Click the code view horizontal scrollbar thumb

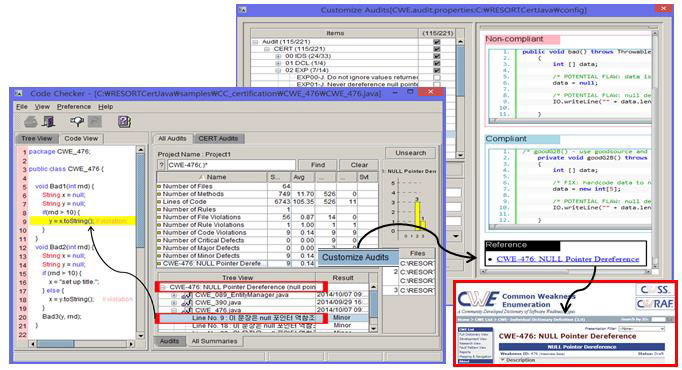[55, 344]
